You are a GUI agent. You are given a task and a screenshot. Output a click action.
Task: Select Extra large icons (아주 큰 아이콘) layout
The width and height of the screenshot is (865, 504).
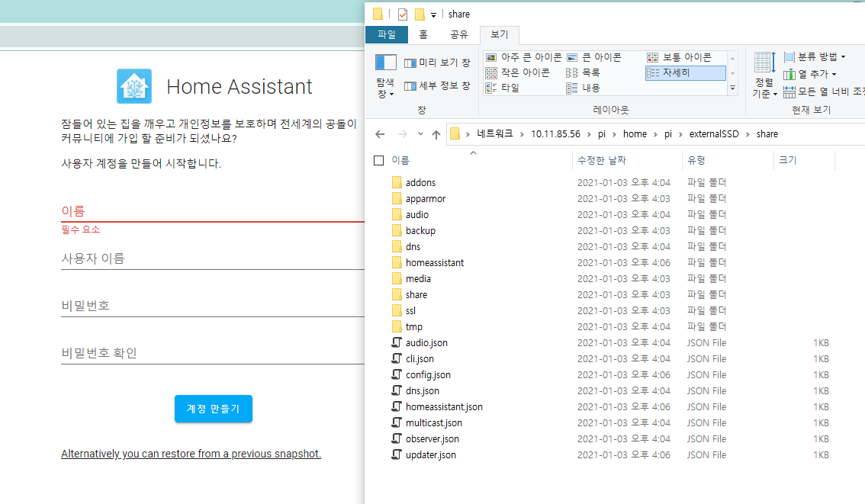tap(523, 57)
